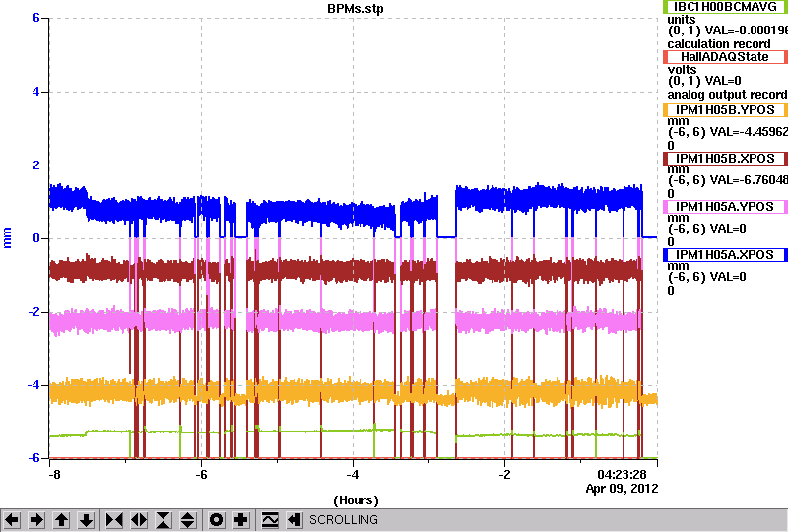Click the 'calculation record' description text
This screenshot has width=788, height=532.
pos(719,44)
